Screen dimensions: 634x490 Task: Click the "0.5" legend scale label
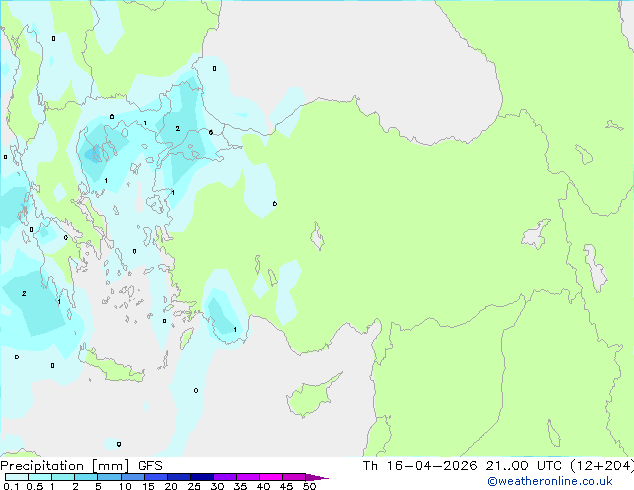pos(35,486)
